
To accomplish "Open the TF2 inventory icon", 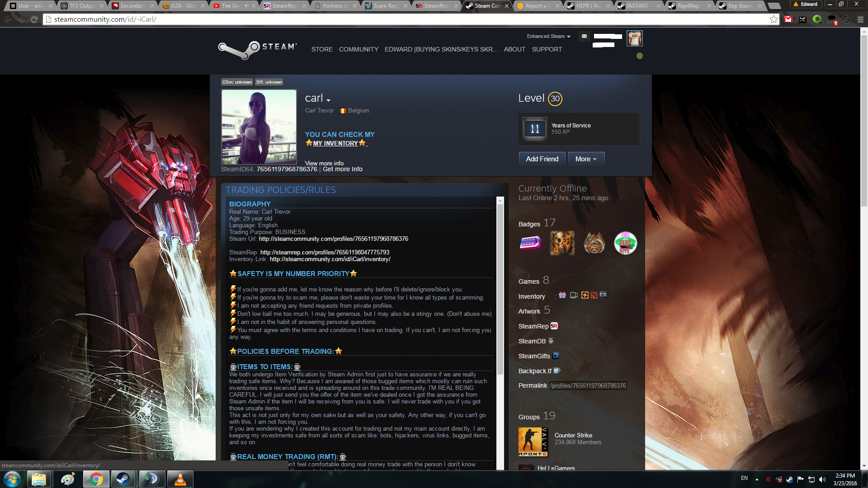I will [585, 295].
